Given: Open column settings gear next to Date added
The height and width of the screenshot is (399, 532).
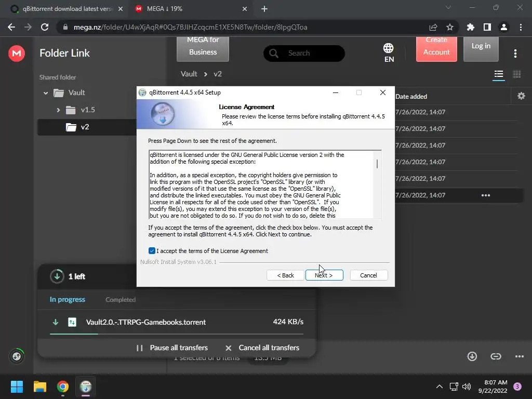Looking at the screenshot, I should (521, 96).
